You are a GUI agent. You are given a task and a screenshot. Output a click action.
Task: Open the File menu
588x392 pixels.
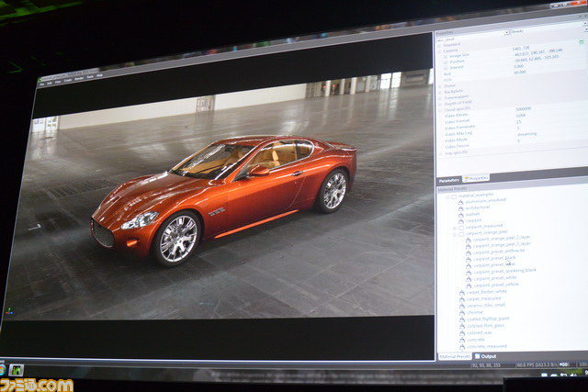click(x=42, y=84)
